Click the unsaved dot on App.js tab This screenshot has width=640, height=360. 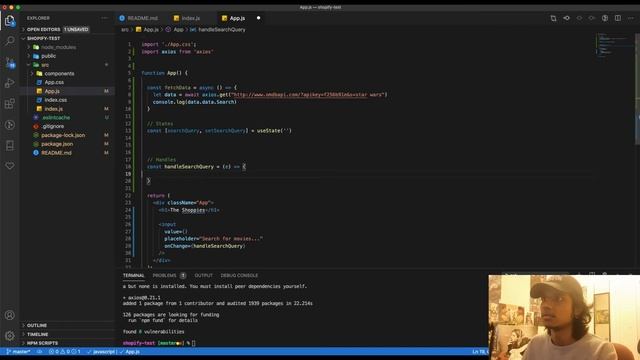258,18
